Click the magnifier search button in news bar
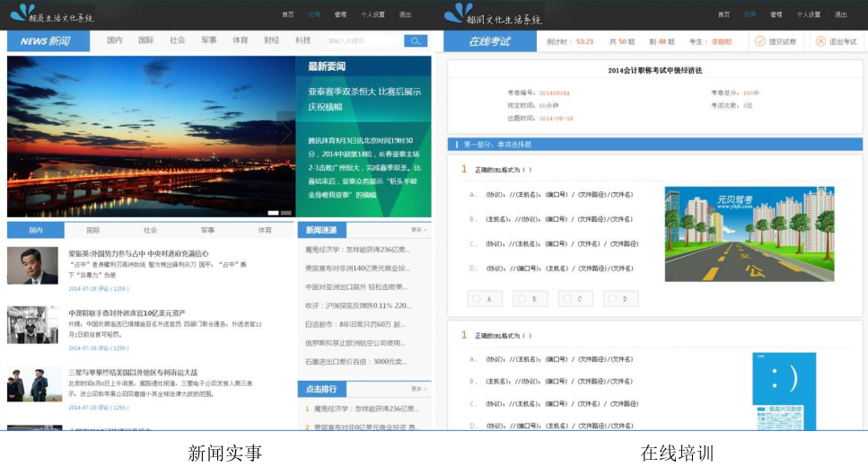This screenshot has width=868, height=476. point(415,41)
